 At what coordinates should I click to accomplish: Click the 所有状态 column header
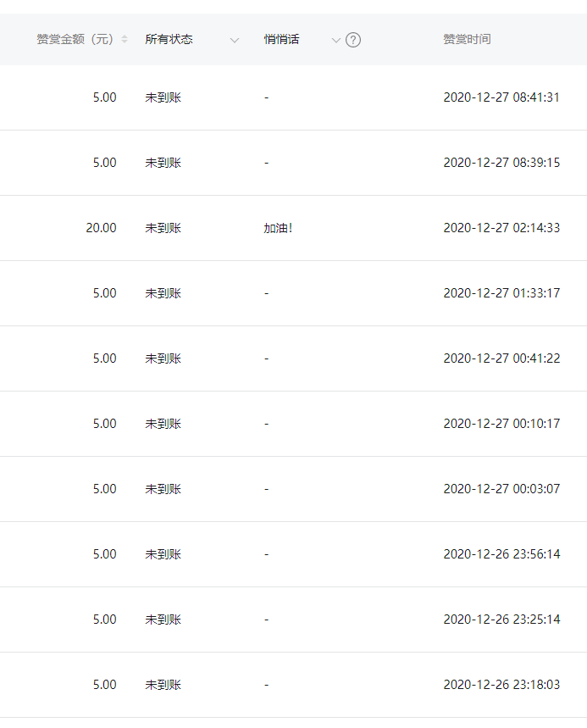169,40
